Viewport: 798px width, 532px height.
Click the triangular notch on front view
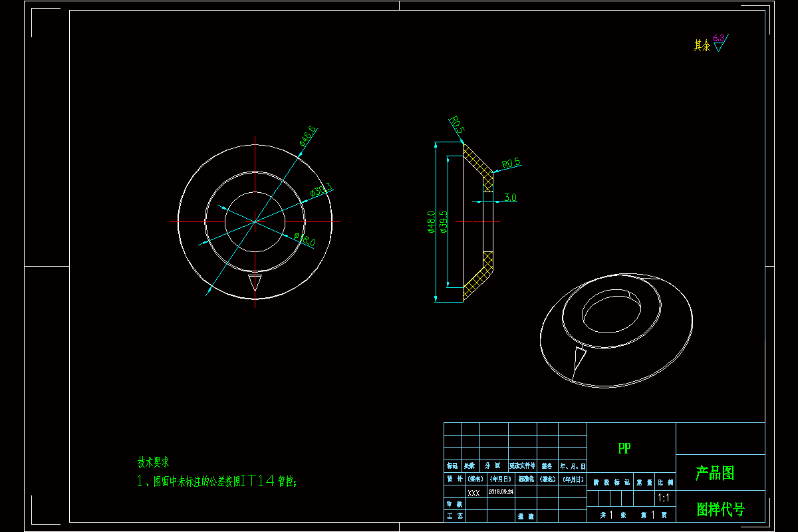(255, 281)
